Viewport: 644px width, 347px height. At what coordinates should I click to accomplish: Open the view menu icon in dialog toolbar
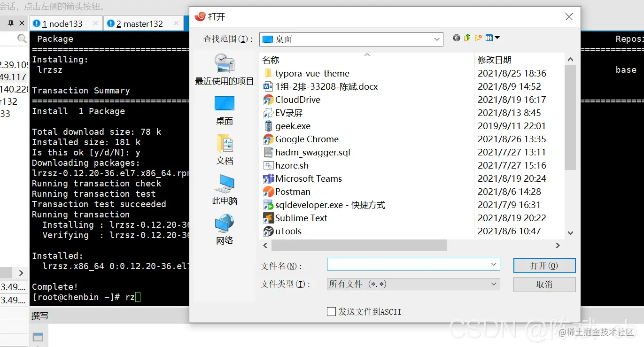(x=492, y=38)
